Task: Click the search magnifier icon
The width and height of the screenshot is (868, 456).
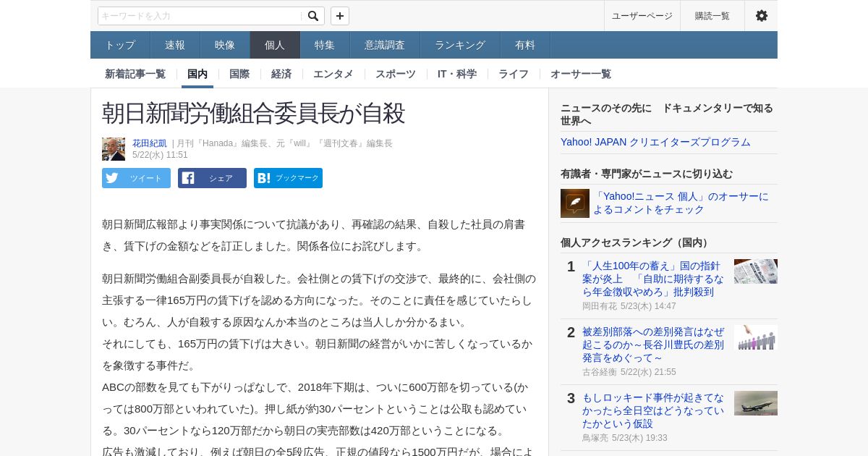Action: click(x=313, y=16)
